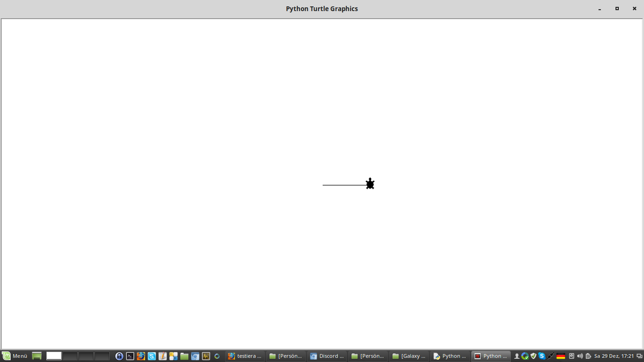The height and width of the screenshot is (362, 644).
Task: Maximize the Python Turtle Graphics window
Action: click(x=617, y=9)
